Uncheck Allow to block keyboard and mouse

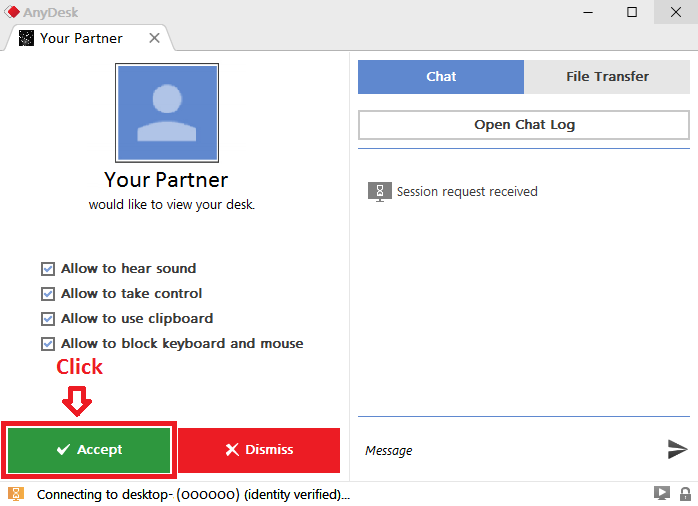(48, 344)
